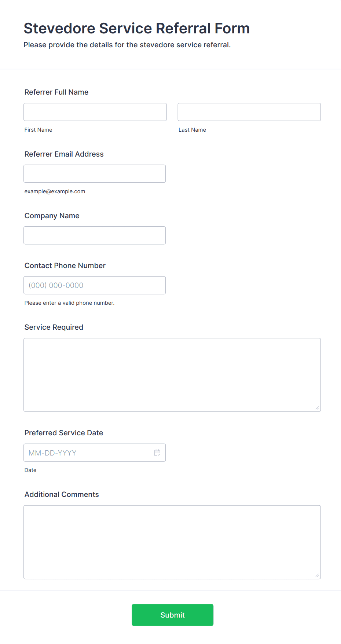
Task: Focus the Last Name text box
Action: coord(249,112)
